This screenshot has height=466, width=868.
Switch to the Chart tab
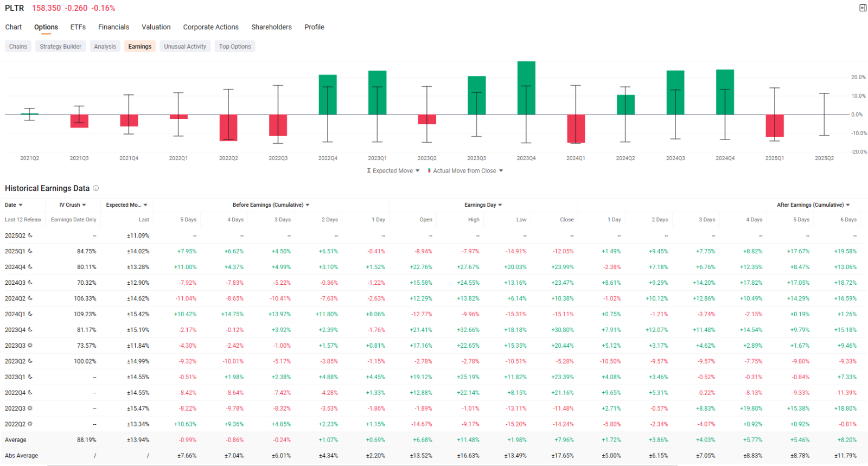point(14,27)
